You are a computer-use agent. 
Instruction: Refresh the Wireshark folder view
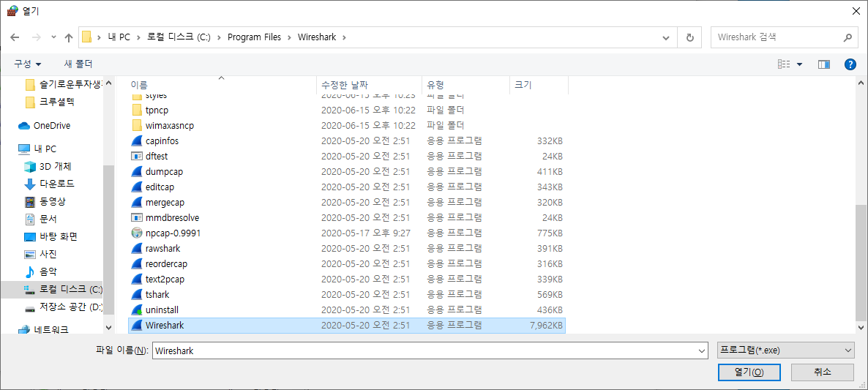coord(689,37)
